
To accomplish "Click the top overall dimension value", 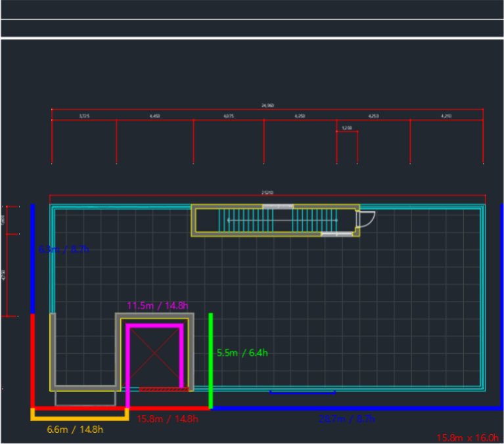I will (267, 105).
